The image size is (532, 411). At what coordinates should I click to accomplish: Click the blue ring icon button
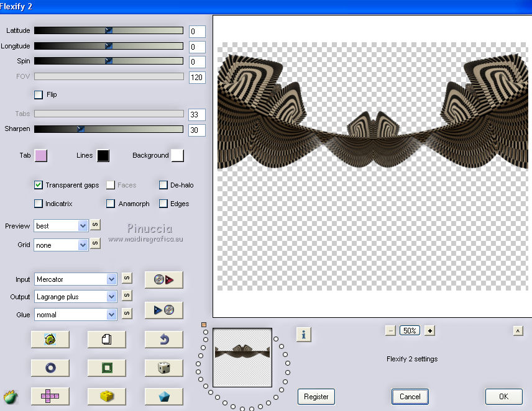[x=50, y=368]
